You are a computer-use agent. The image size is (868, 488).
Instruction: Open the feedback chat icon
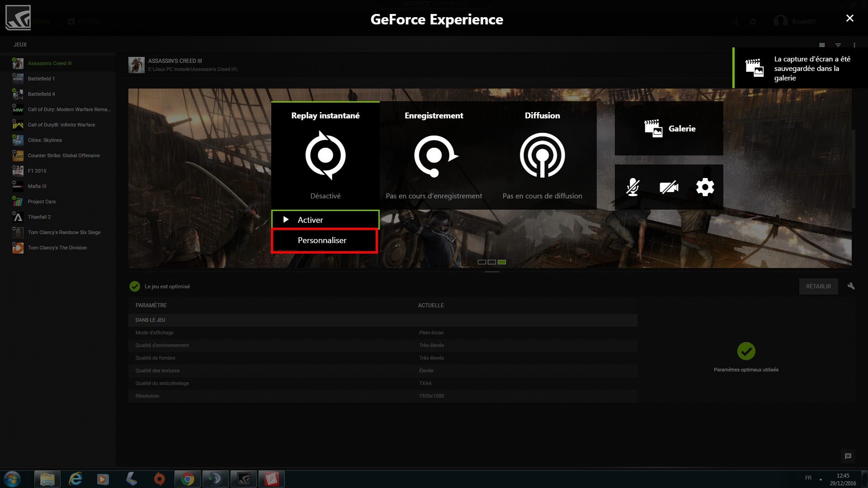click(848, 456)
